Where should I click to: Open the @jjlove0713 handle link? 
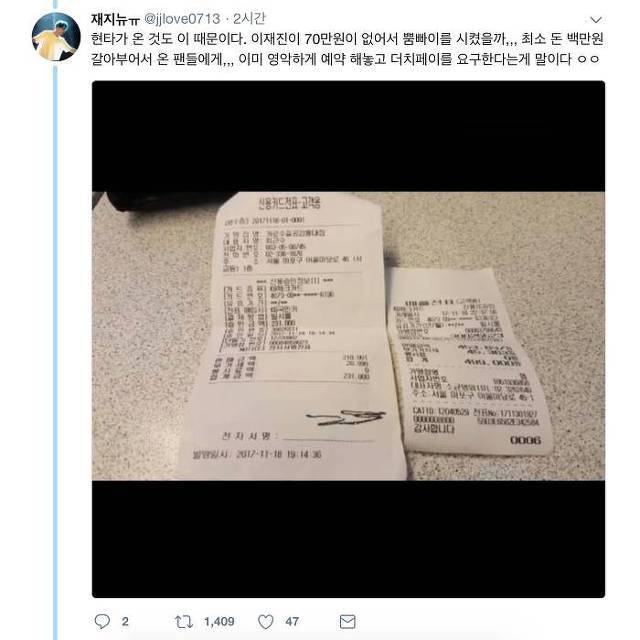click(182, 19)
